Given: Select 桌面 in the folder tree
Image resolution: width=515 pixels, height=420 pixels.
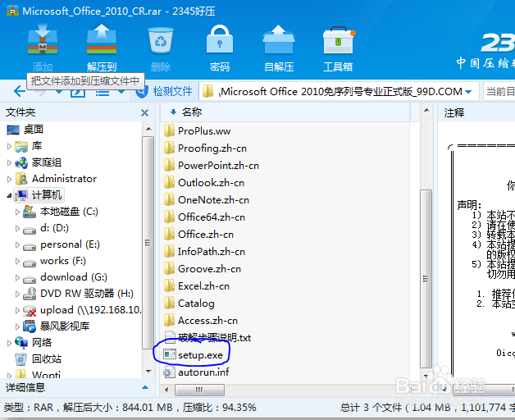Looking at the screenshot, I should tap(33, 130).
